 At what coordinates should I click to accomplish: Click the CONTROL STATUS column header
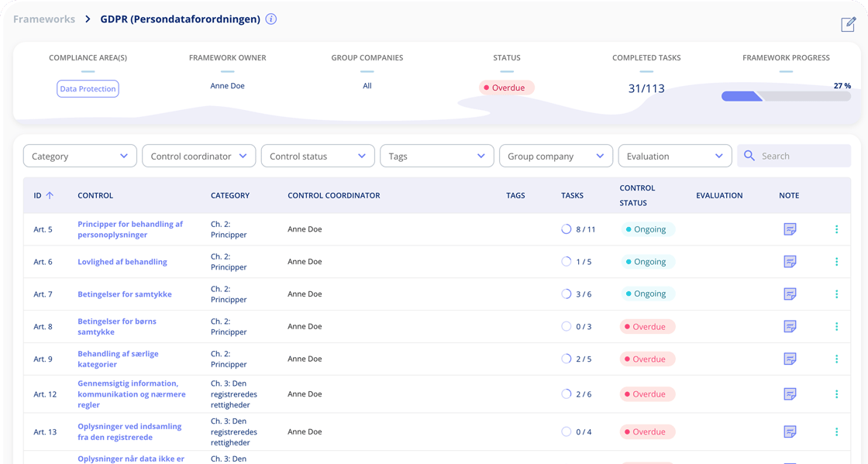(637, 195)
